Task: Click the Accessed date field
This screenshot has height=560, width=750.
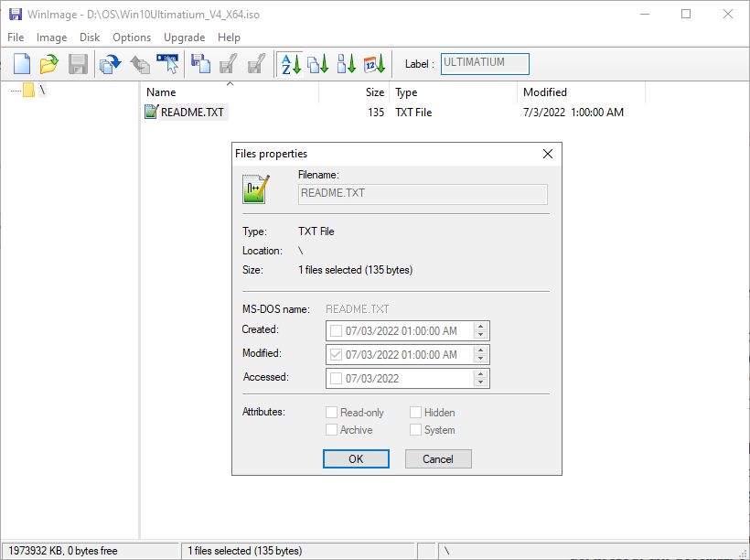Action: [408, 378]
